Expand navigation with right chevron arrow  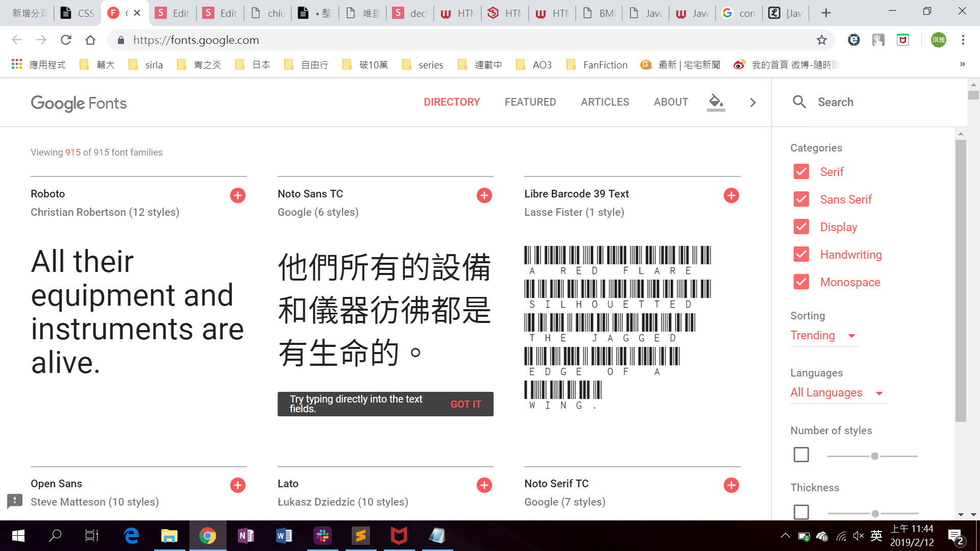pos(753,103)
